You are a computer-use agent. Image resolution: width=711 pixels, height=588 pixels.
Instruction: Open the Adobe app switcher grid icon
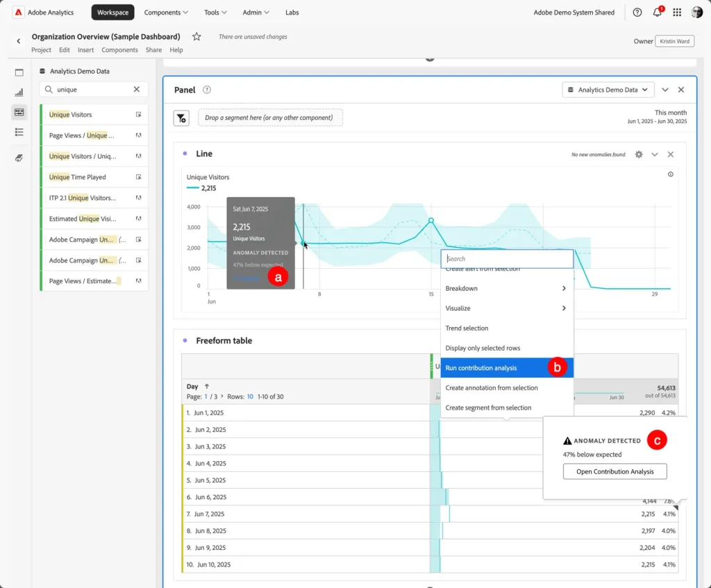[x=677, y=12]
